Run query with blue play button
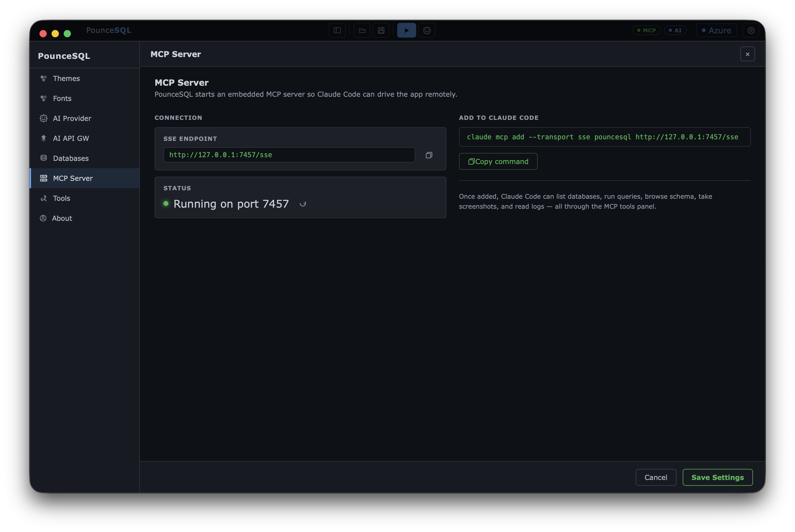This screenshot has height=532, width=795. point(406,30)
